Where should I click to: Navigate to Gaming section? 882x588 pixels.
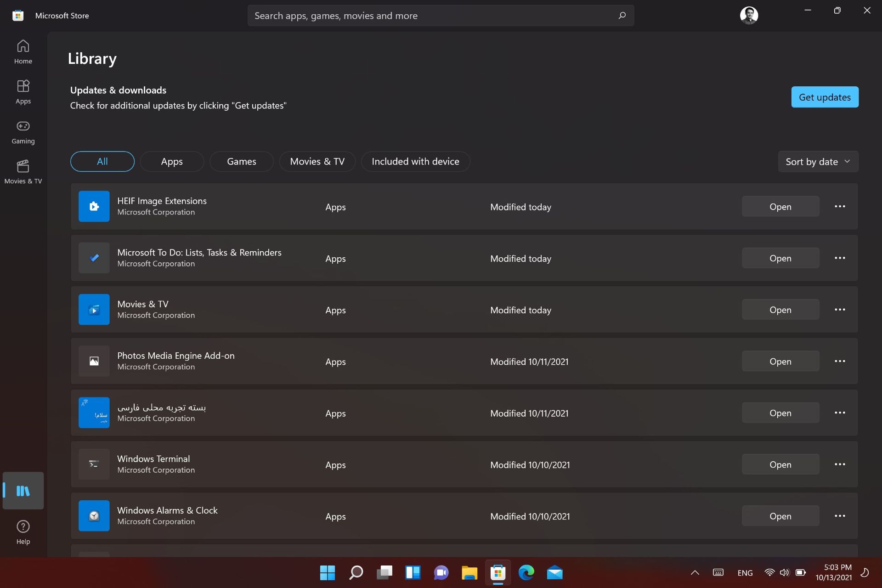(23, 131)
